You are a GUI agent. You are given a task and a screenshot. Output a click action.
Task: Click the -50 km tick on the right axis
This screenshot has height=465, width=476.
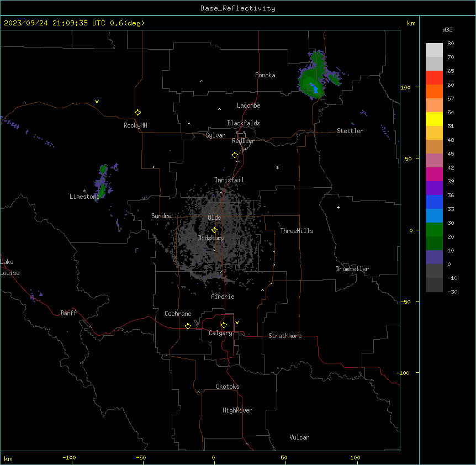coord(405,302)
